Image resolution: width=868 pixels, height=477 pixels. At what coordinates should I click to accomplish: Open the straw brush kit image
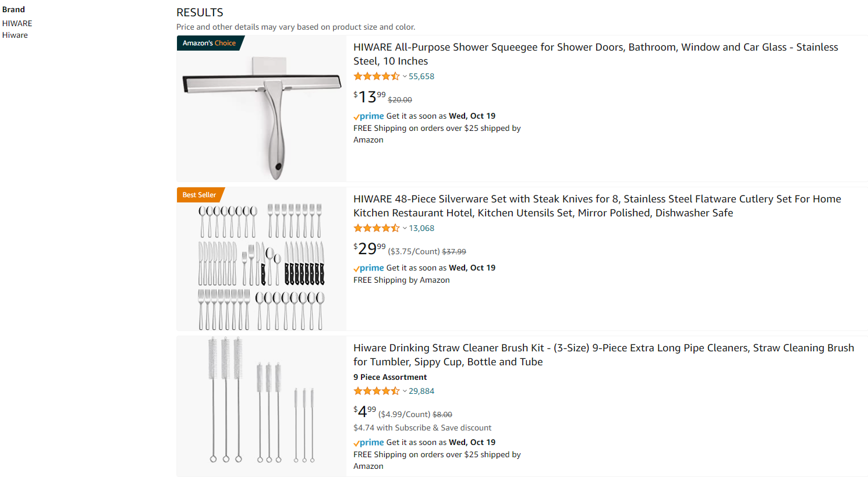(261, 406)
